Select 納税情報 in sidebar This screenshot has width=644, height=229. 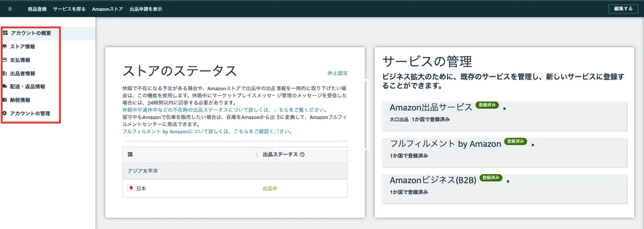(x=20, y=99)
